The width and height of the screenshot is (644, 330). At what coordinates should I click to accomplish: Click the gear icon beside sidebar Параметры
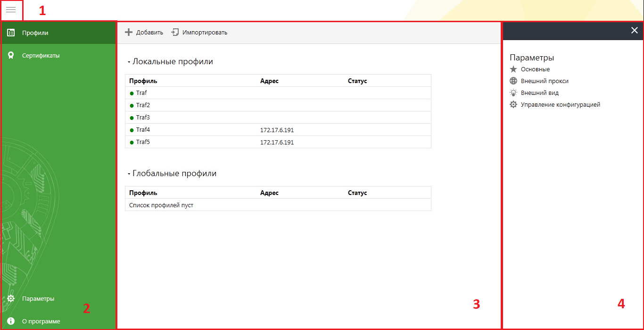click(11, 298)
